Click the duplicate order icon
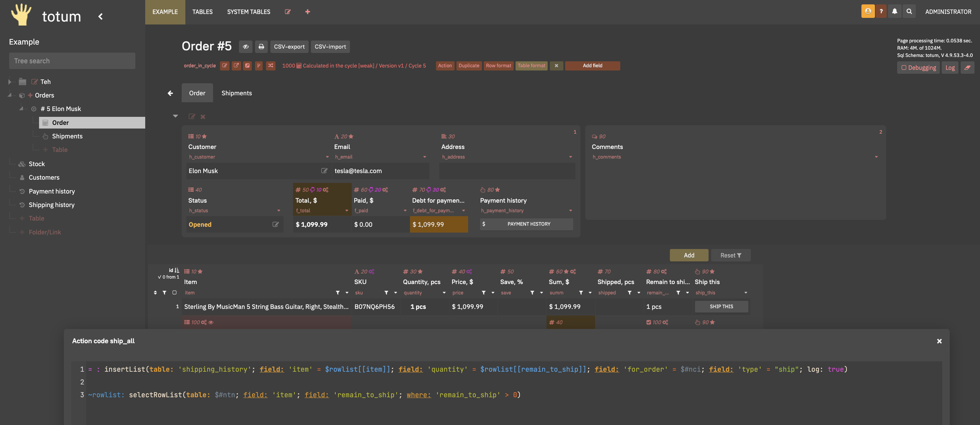The width and height of the screenshot is (980, 425). (469, 66)
